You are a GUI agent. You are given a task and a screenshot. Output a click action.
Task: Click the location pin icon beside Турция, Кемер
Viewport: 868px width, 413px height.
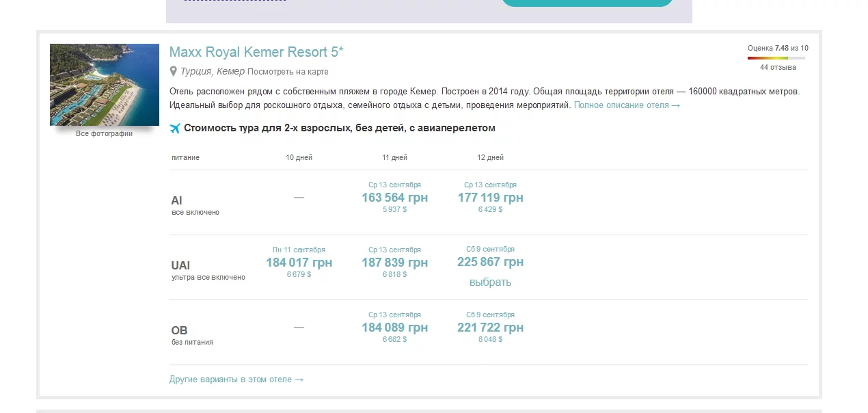[174, 71]
